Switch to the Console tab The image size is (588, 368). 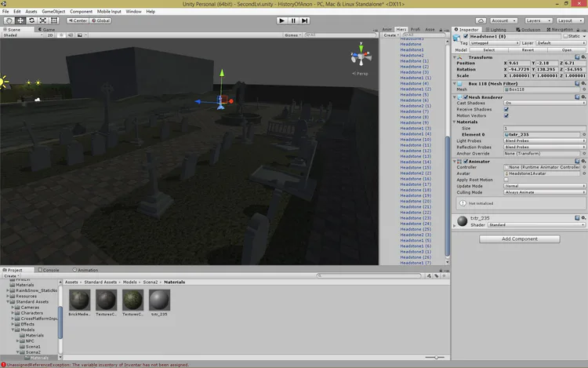coord(49,270)
